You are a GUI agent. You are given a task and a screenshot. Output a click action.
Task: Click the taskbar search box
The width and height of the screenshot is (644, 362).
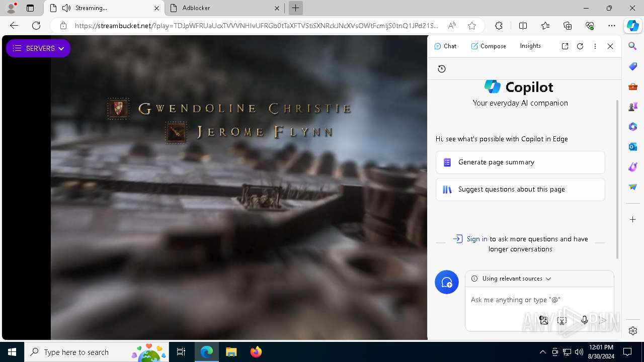coord(96,352)
